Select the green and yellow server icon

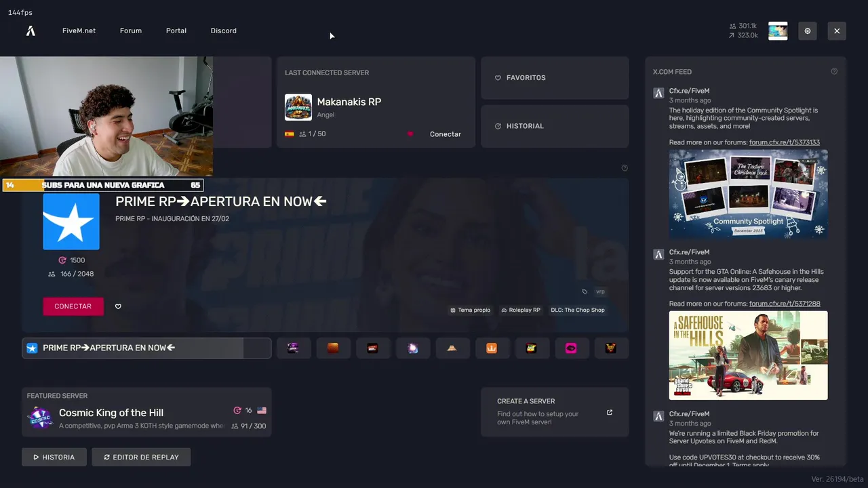point(532,348)
